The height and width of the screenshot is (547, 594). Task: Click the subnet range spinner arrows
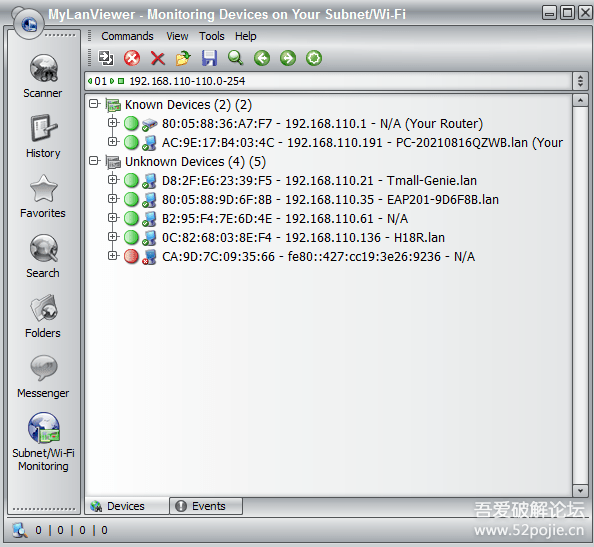tap(580, 81)
